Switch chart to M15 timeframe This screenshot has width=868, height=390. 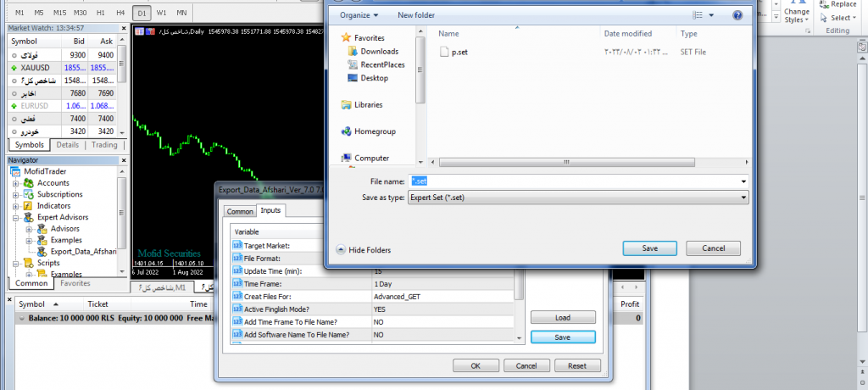pos(60,12)
